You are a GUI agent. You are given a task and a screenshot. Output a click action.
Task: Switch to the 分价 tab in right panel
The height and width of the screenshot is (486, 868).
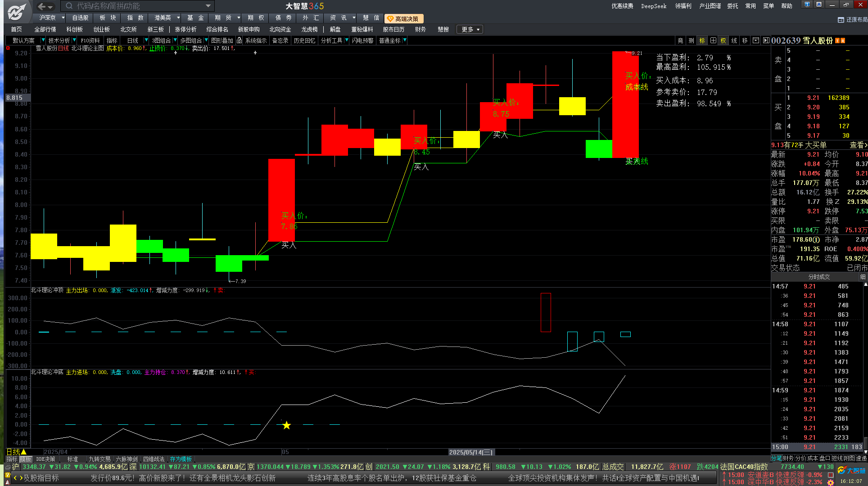[x=800, y=458]
